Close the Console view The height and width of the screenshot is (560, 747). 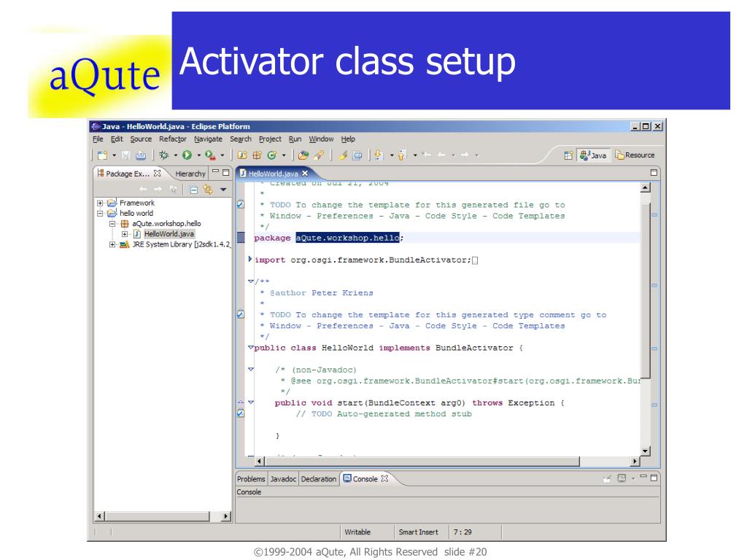[x=385, y=478]
